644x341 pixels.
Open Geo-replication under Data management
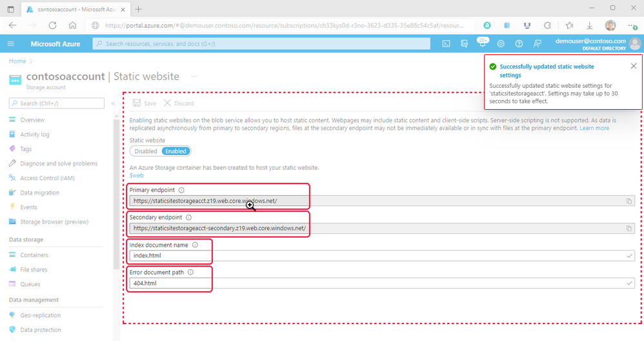(x=40, y=316)
